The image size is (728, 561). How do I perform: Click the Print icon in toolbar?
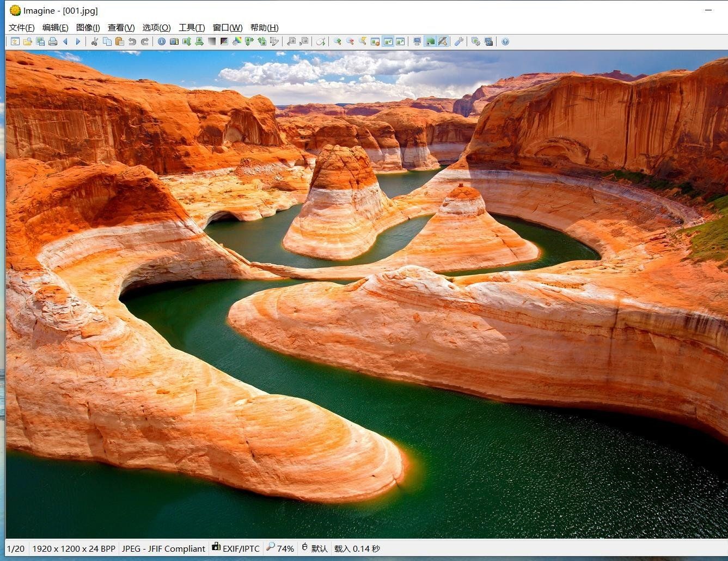(x=53, y=41)
